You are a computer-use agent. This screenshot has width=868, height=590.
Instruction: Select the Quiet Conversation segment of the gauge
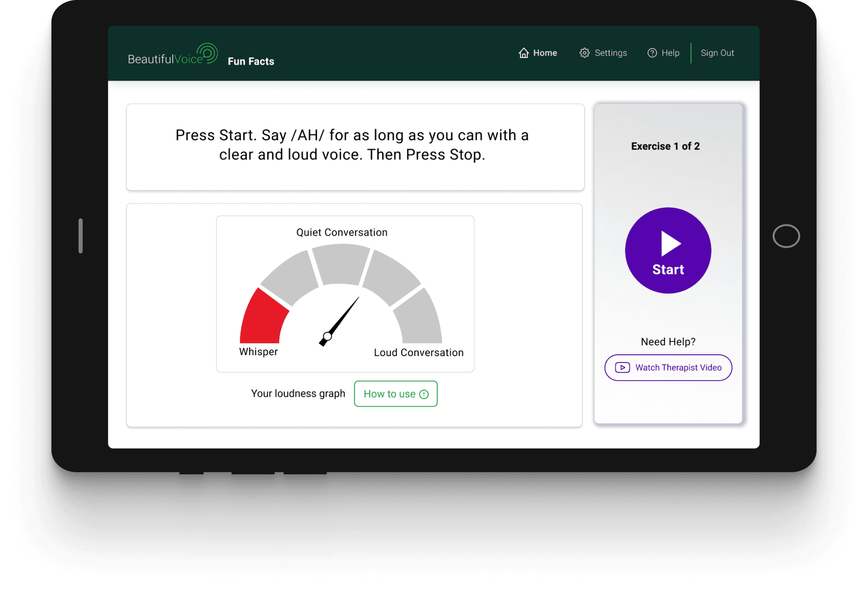click(x=340, y=262)
